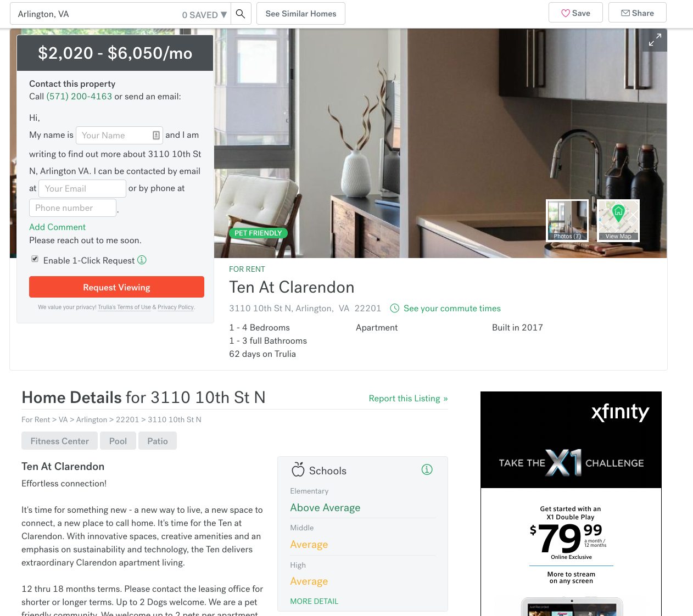Expand Add Comment in the contact form
Image resolution: width=693 pixels, height=616 pixels.
[x=57, y=227]
